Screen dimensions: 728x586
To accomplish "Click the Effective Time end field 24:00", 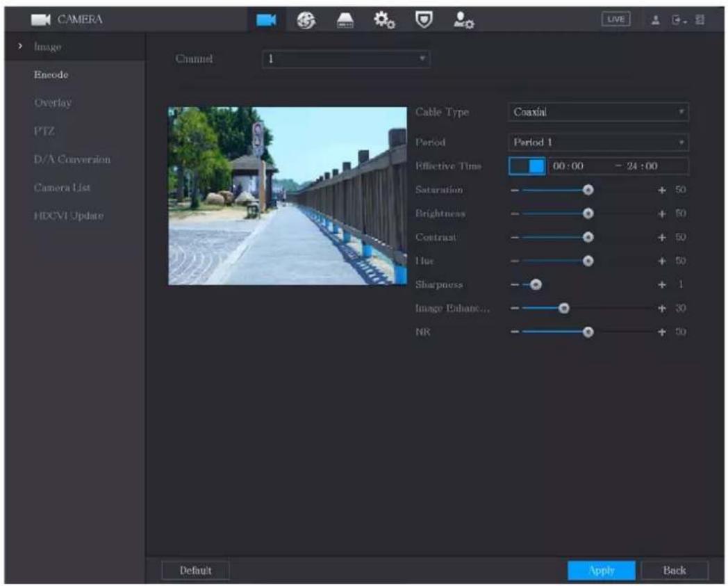I will coord(642,166).
